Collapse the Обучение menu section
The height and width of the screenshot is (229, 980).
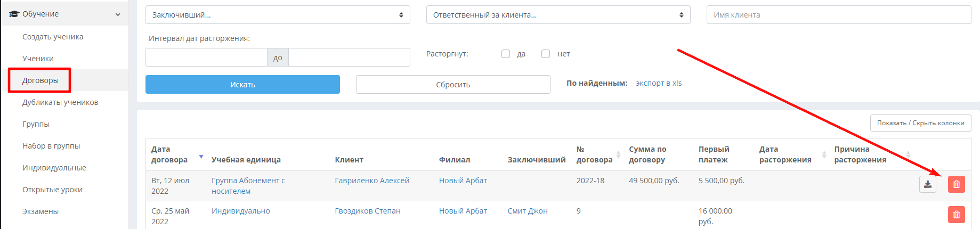(118, 14)
